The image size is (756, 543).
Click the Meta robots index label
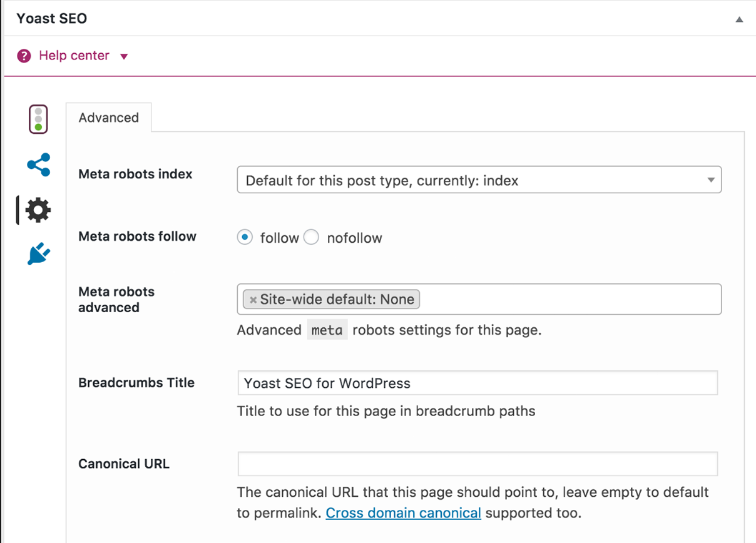click(x=135, y=175)
